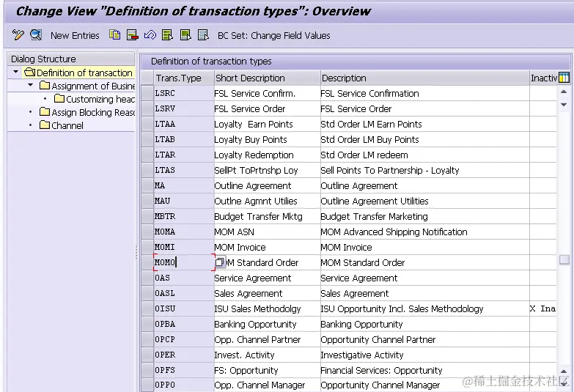Click 'MOM ASN' short description cell
This screenshot has height=392, width=574.
point(268,232)
